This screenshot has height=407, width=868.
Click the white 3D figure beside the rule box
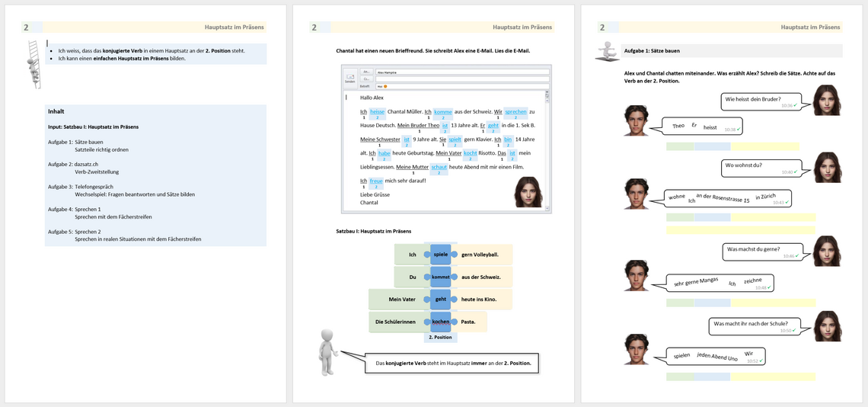[327, 352]
